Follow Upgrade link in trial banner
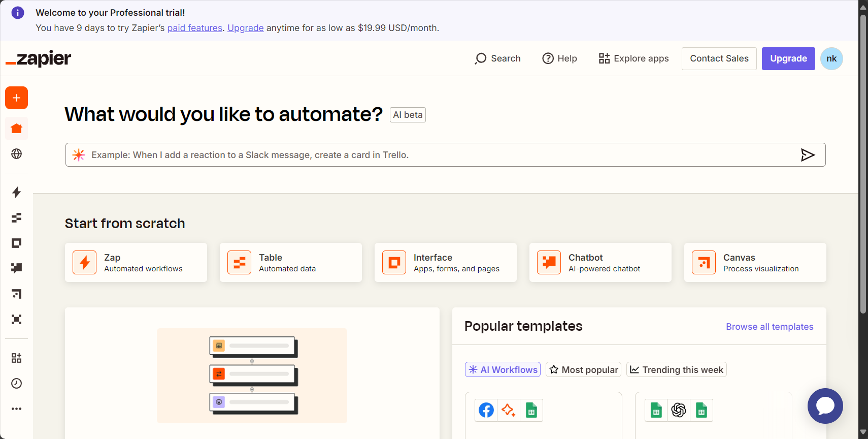The width and height of the screenshot is (868, 439). click(x=246, y=28)
